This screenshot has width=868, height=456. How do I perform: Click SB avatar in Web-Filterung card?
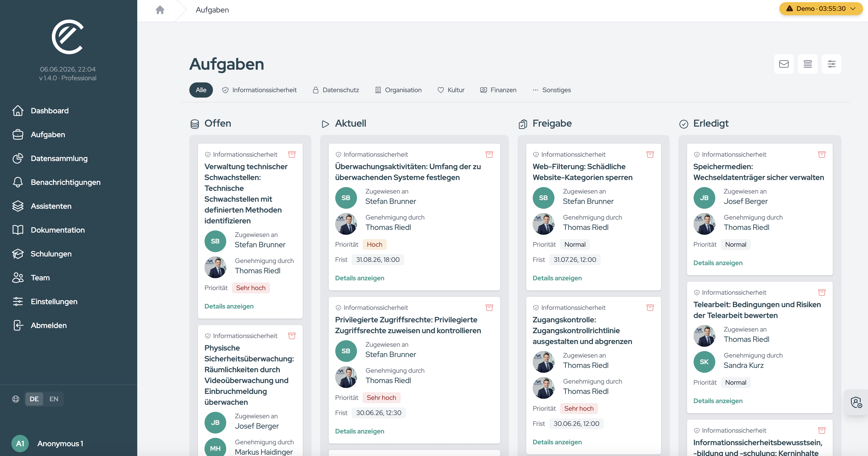tap(543, 198)
